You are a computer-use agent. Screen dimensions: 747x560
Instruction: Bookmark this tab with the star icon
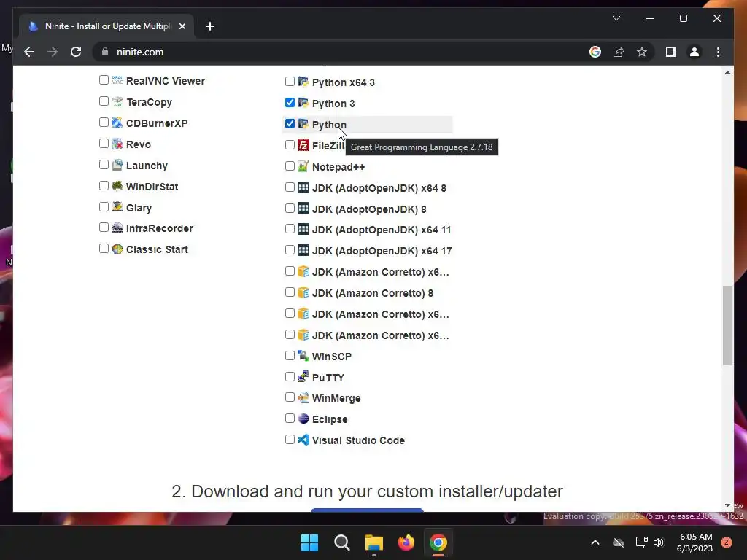pyautogui.click(x=642, y=52)
